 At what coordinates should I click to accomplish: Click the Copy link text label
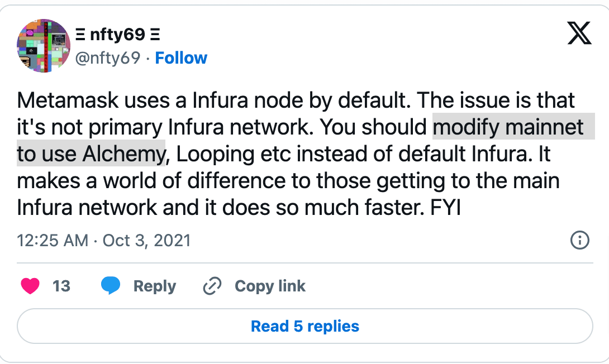coord(269,286)
